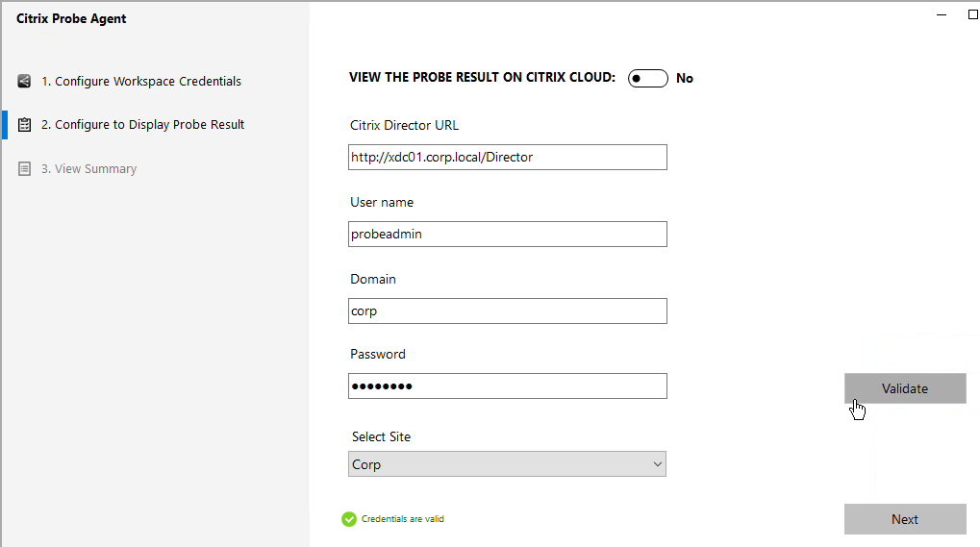Toggle View the Probe Result on Citrix Cloud switch
Viewport: 980px width, 547px height.
pos(647,78)
